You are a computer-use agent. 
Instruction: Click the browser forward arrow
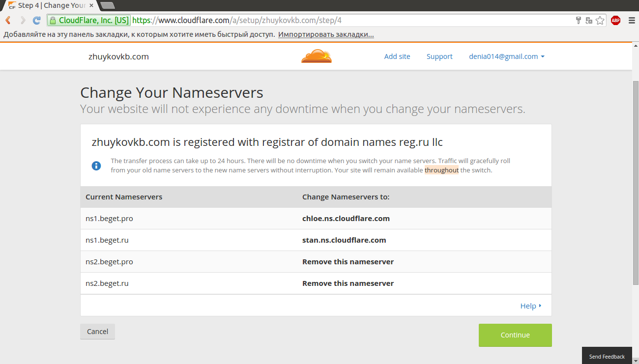23,21
